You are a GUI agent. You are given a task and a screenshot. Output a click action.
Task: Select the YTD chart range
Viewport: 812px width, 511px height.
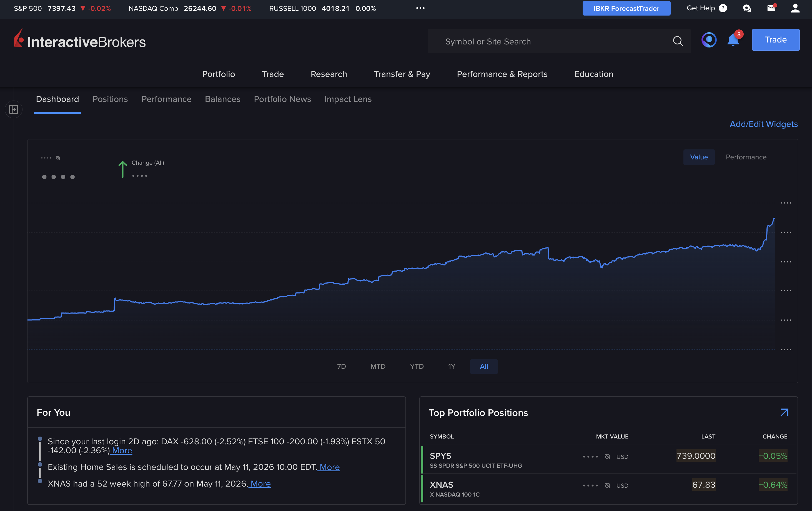417,366
